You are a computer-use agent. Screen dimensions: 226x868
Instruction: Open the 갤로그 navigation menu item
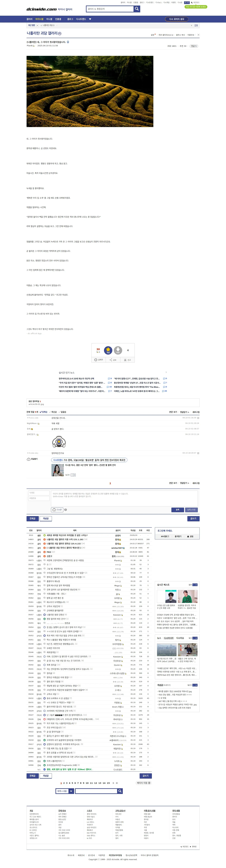(70, 19)
